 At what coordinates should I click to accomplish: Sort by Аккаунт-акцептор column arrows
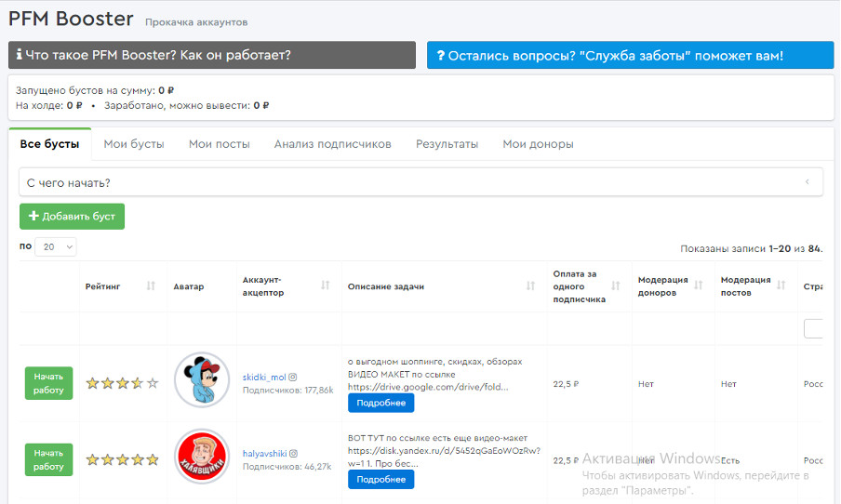(x=325, y=285)
